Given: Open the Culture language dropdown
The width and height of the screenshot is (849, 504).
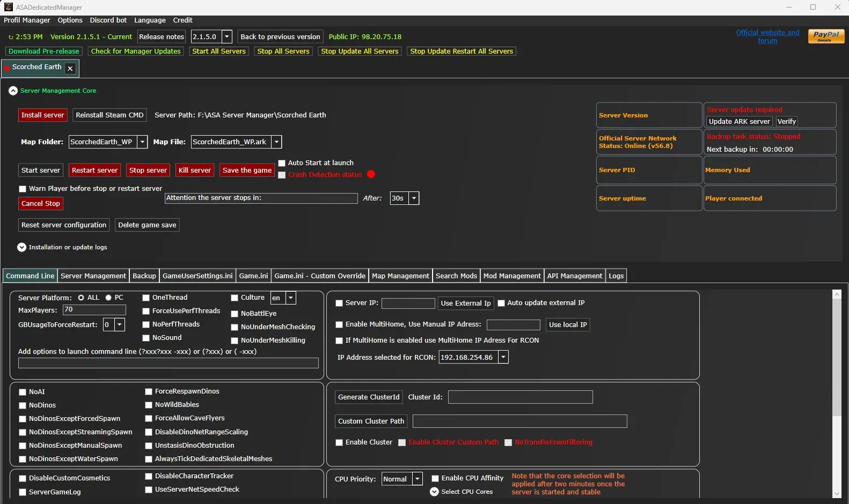Looking at the screenshot, I should pos(291,298).
